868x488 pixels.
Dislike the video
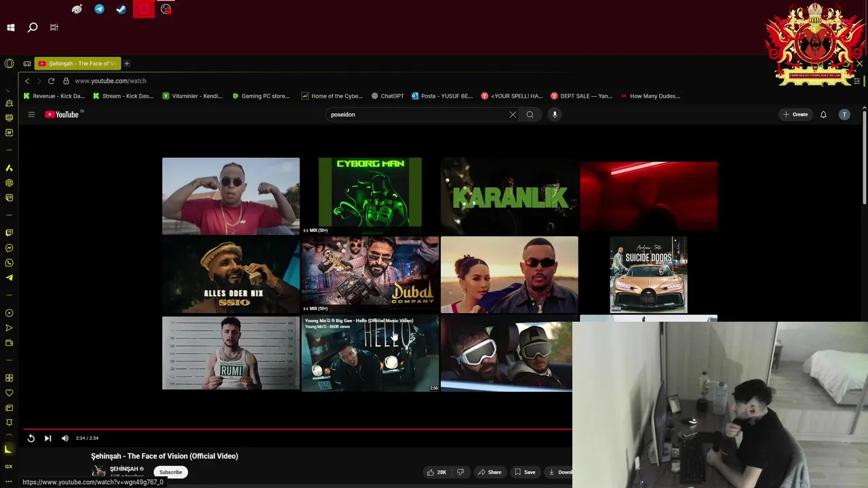pyautogui.click(x=460, y=472)
